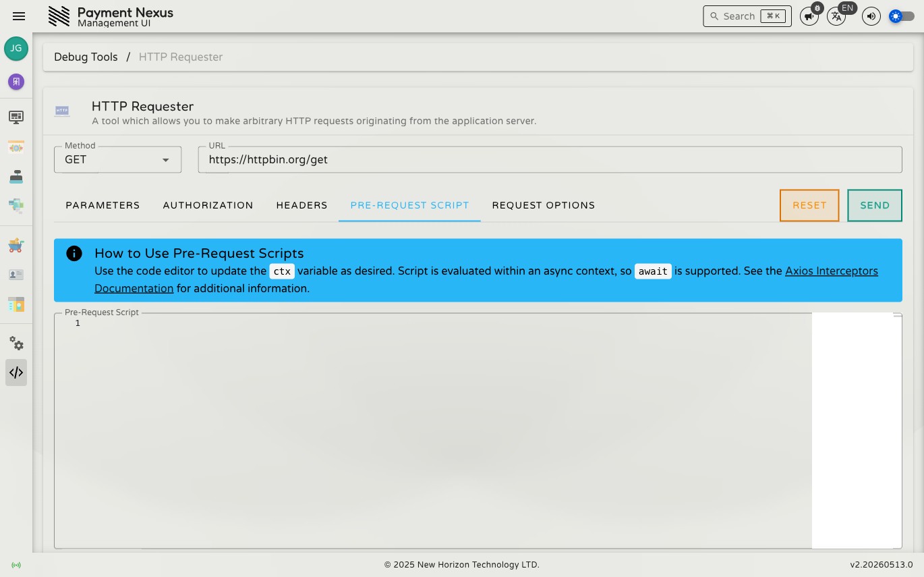The height and width of the screenshot is (577, 924).
Task: Open the hamburger navigation menu
Action: (x=19, y=16)
